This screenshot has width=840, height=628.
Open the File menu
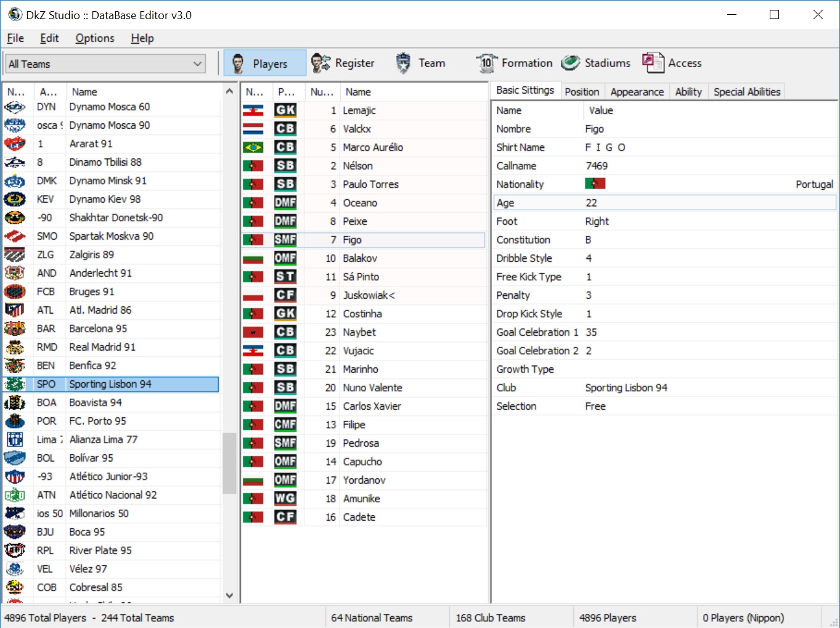click(x=15, y=38)
